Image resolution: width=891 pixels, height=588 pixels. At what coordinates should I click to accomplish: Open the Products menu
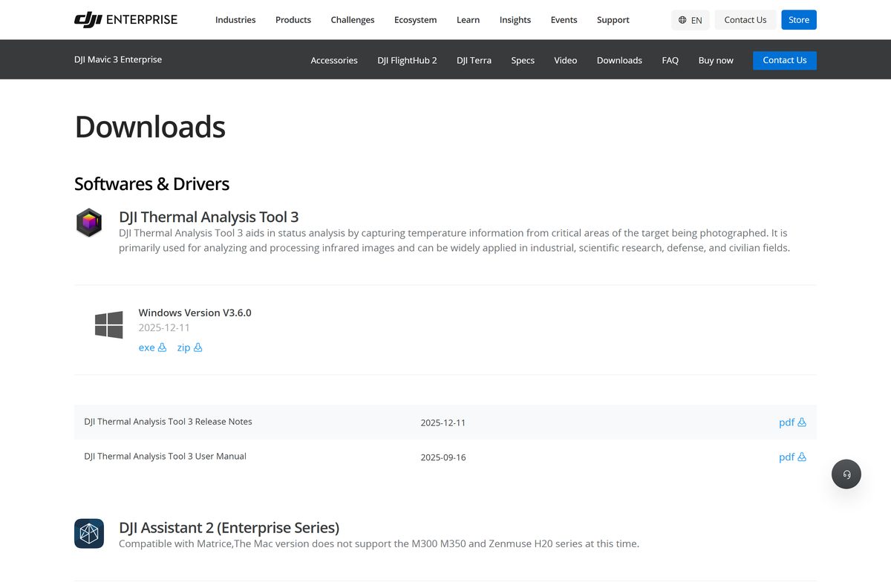point(293,20)
